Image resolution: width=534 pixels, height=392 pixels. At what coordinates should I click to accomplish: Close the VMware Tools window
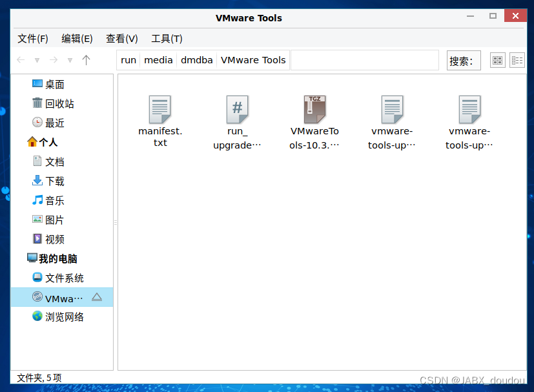515,15
